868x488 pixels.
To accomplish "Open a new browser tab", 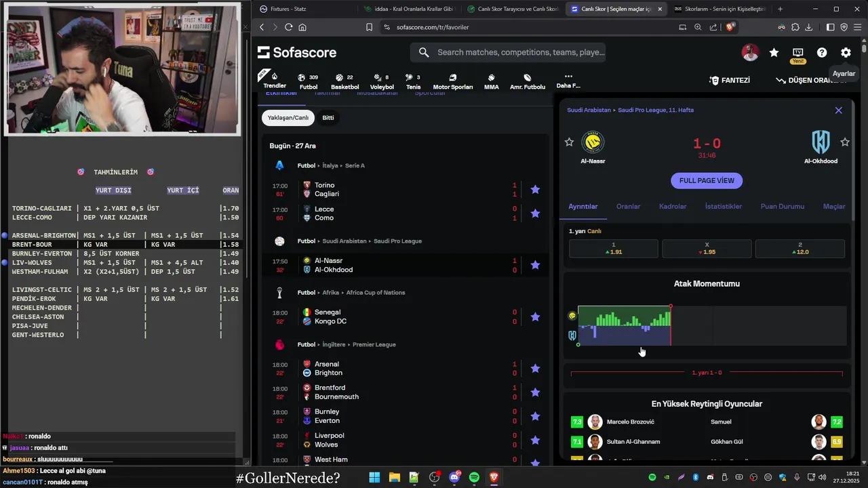I will point(780,9).
